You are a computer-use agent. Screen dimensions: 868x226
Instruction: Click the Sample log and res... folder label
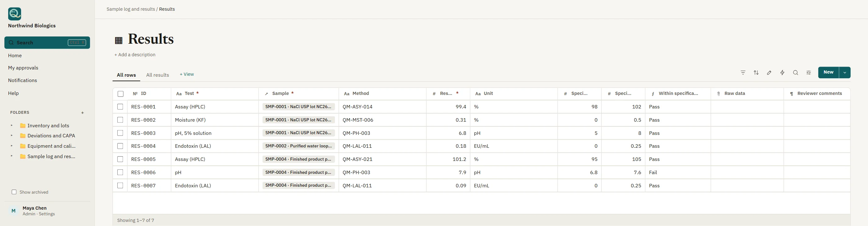(x=51, y=156)
